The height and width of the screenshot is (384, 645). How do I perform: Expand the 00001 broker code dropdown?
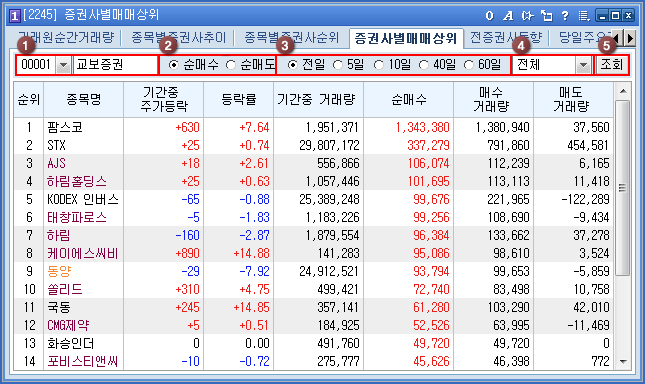(63, 65)
